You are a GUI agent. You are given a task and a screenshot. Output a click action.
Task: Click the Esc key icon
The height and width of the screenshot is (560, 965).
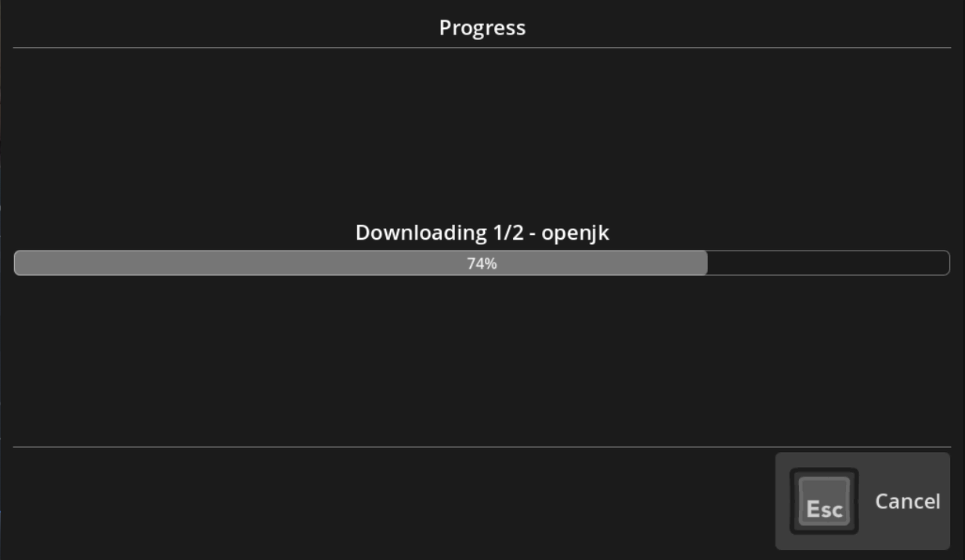pos(824,501)
